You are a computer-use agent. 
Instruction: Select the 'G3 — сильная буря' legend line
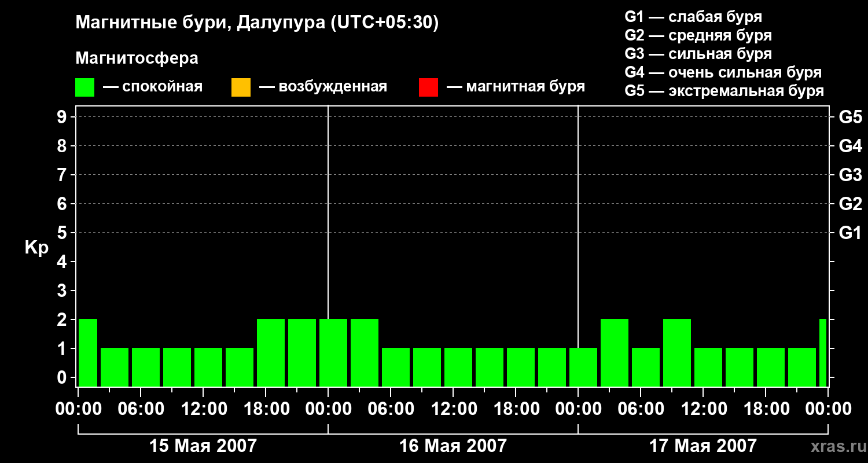coord(698,54)
